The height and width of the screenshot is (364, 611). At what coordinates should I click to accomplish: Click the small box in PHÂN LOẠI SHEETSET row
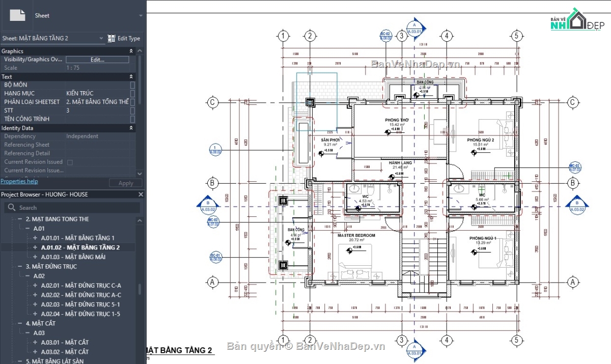[x=133, y=102]
